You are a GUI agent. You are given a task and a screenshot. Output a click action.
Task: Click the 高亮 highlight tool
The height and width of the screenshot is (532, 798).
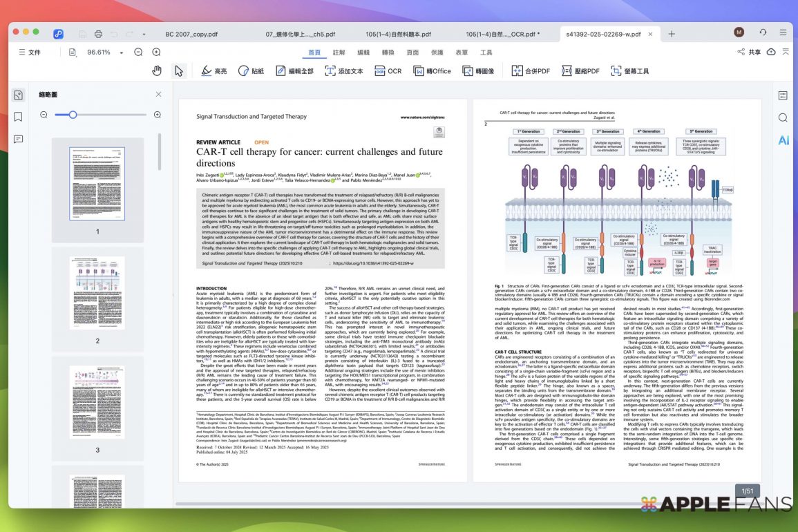[x=213, y=70]
